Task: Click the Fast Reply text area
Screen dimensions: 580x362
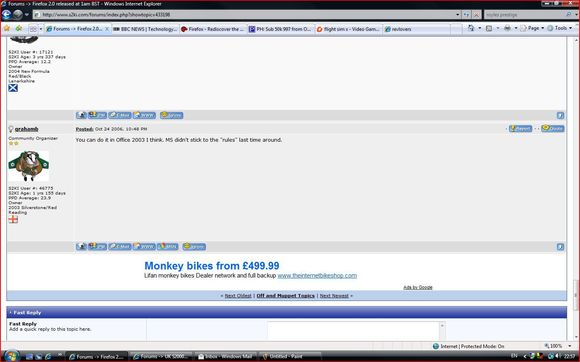Action: pos(353,331)
